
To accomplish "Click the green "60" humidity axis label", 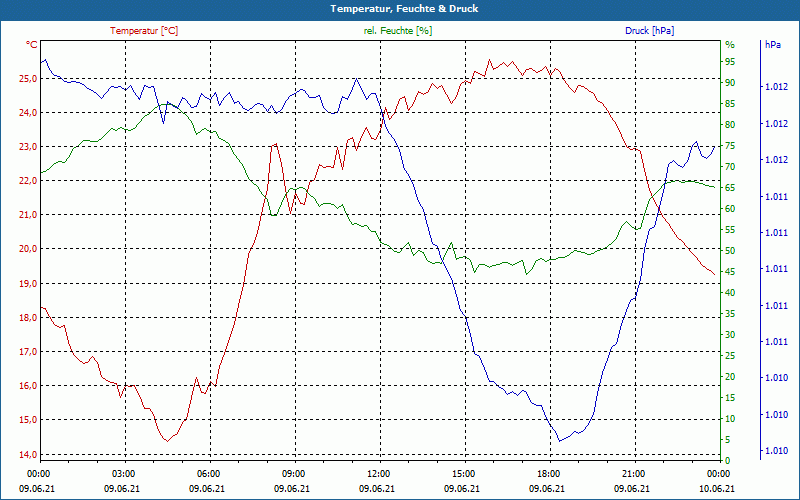I will pos(730,209).
